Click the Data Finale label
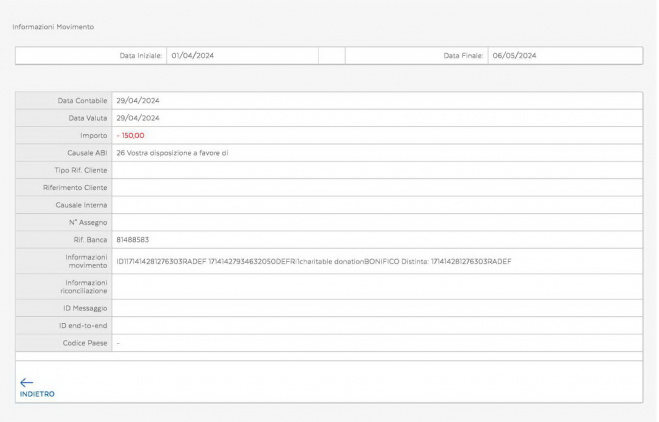659x422 pixels. point(464,55)
